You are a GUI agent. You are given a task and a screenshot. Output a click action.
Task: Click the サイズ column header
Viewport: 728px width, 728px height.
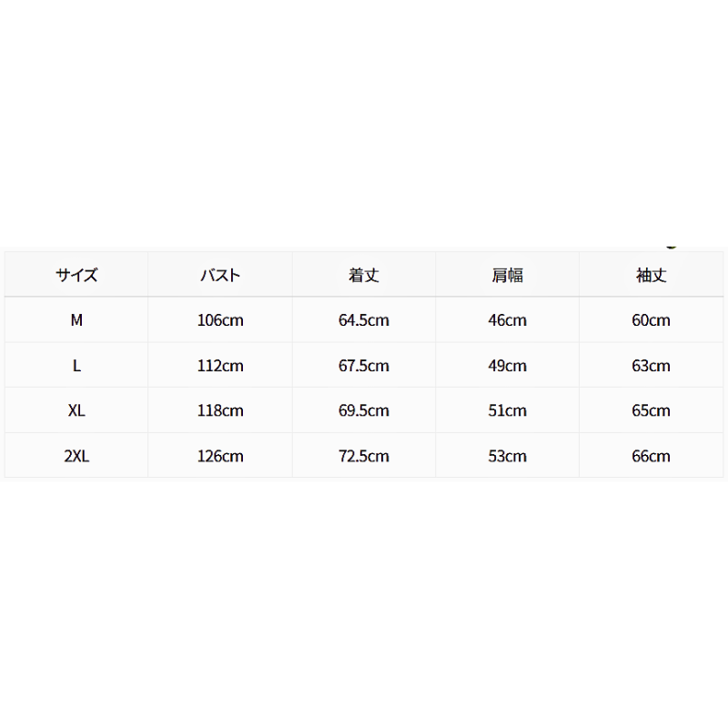click(76, 276)
